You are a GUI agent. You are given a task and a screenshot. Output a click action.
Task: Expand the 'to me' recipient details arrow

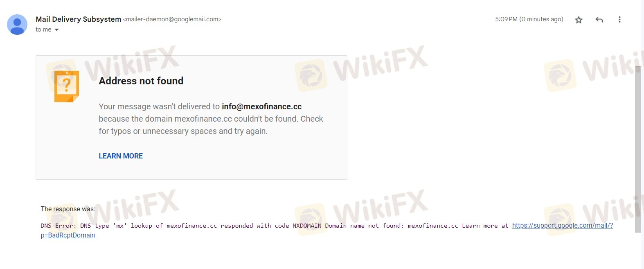pos(56,29)
